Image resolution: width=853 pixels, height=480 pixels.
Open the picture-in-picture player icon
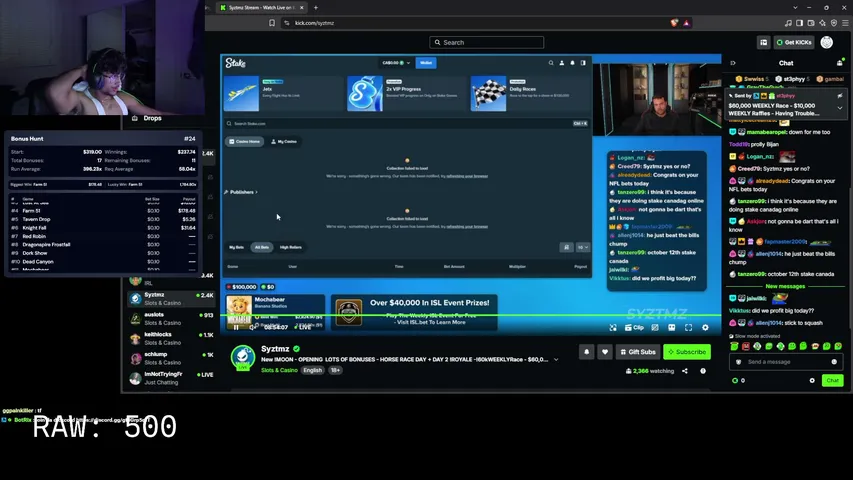click(x=613, y=328)
